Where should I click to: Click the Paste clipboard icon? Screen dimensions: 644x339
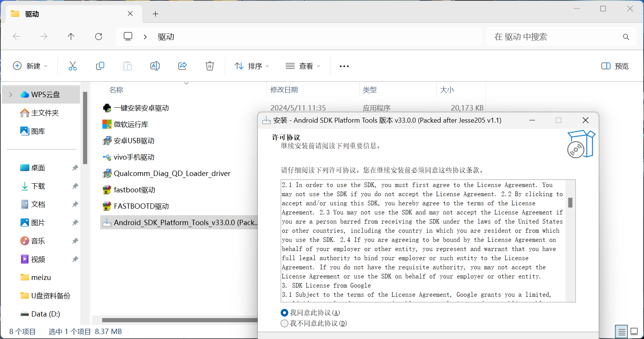[128, 66]
